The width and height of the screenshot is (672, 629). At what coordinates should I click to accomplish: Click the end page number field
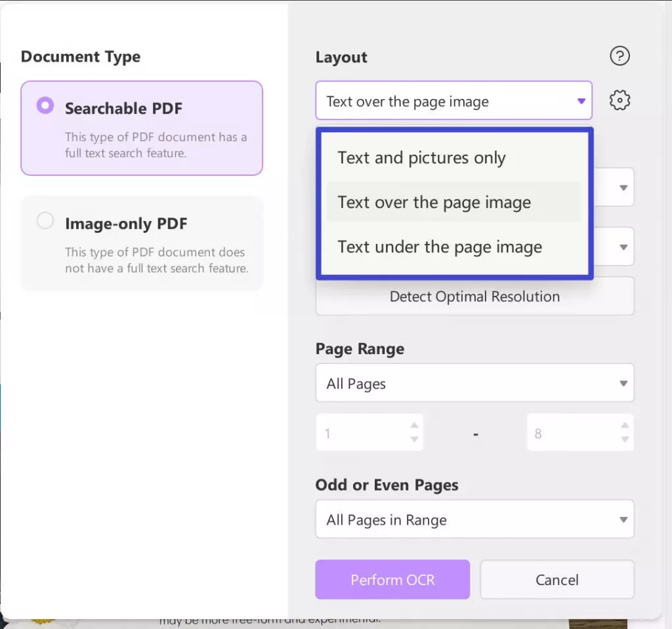571,434
